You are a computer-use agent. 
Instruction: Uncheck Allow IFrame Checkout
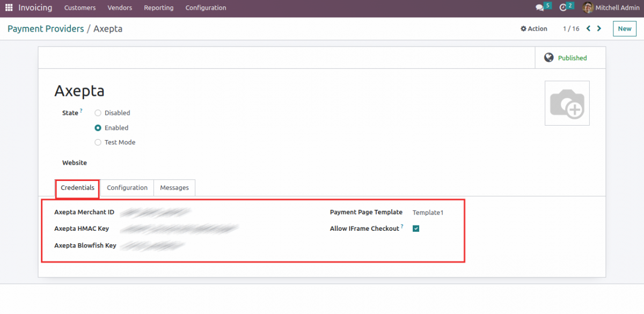point(416,228)
